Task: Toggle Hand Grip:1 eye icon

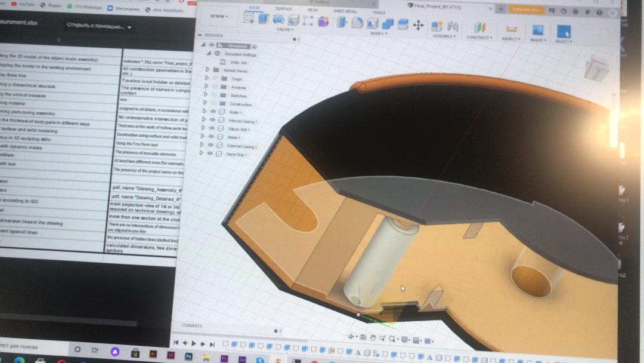Action: (x=210, y=154)
